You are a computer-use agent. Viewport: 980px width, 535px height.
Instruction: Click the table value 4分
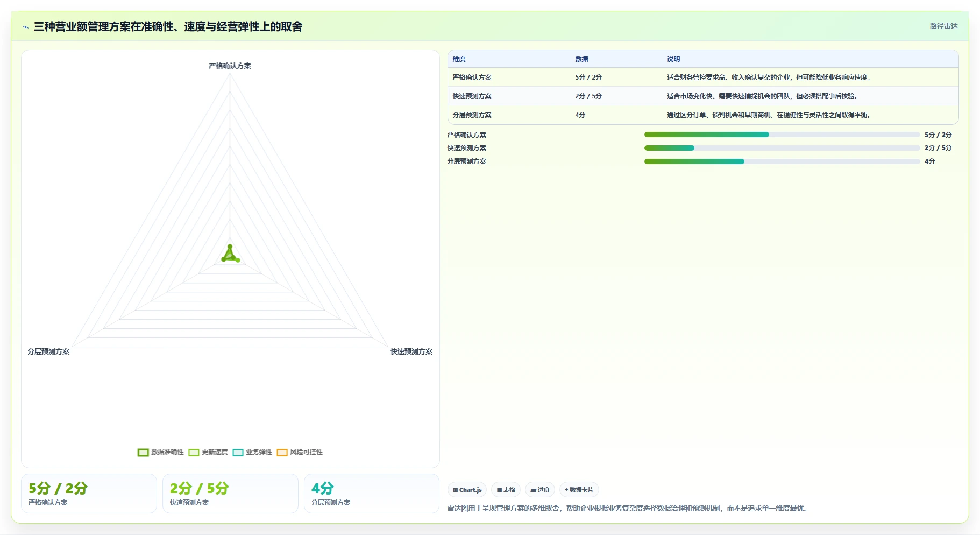(580, 115)
